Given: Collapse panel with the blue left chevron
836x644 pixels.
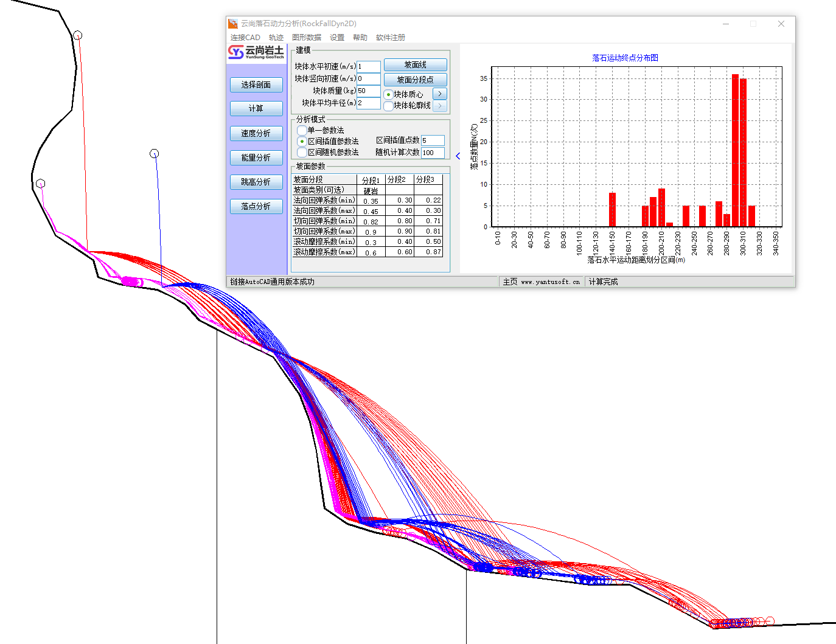Looking at the screenshot, I should pos(458,156).
